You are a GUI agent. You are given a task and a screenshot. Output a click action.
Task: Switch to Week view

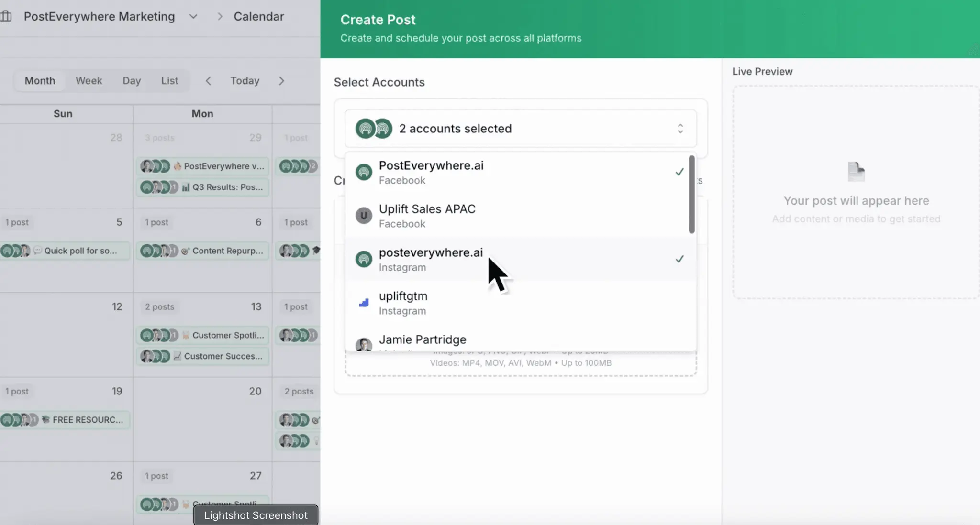pos(89,80)
